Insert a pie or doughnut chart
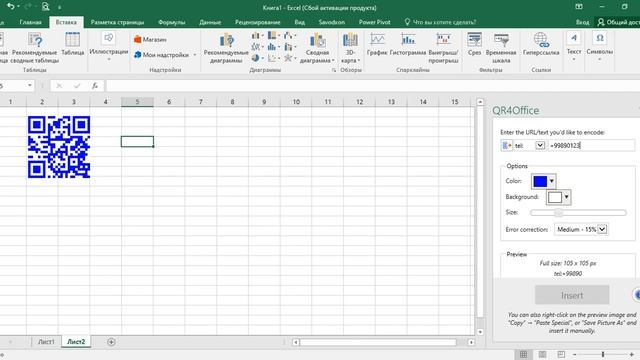Viewport: 640px width, 360px height. [258, 58]
